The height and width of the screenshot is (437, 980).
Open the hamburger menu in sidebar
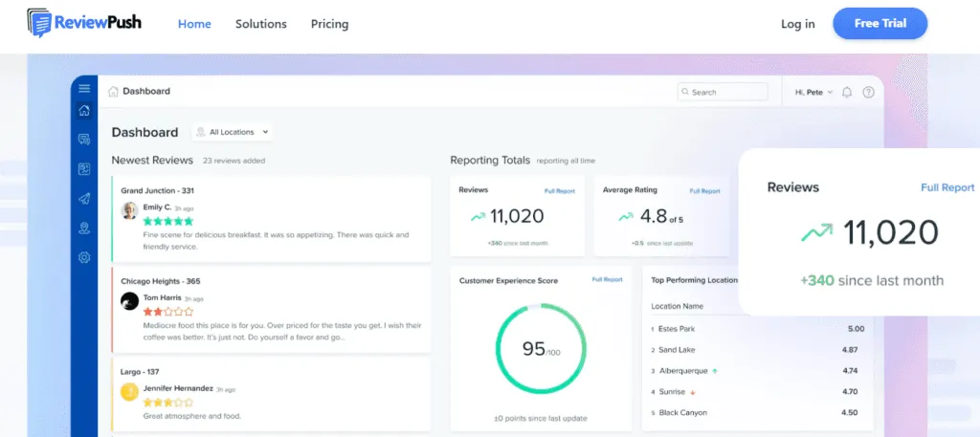tap(84, 89)
